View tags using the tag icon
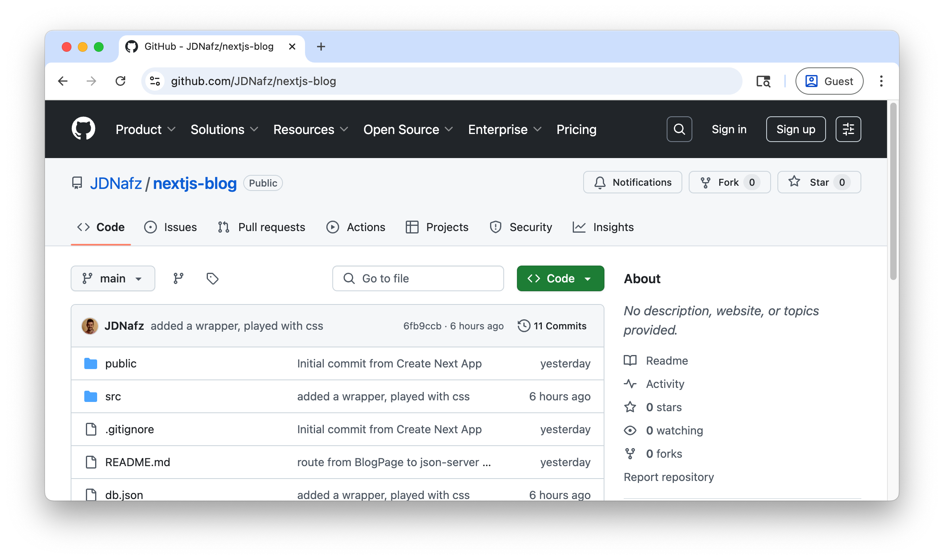Image resolution: width=944 pixels, height=560 pixels. [212, 278]
